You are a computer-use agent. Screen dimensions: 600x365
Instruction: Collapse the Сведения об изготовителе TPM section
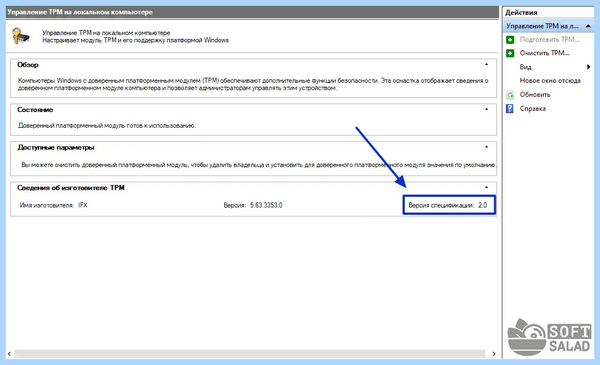[486, 187]
